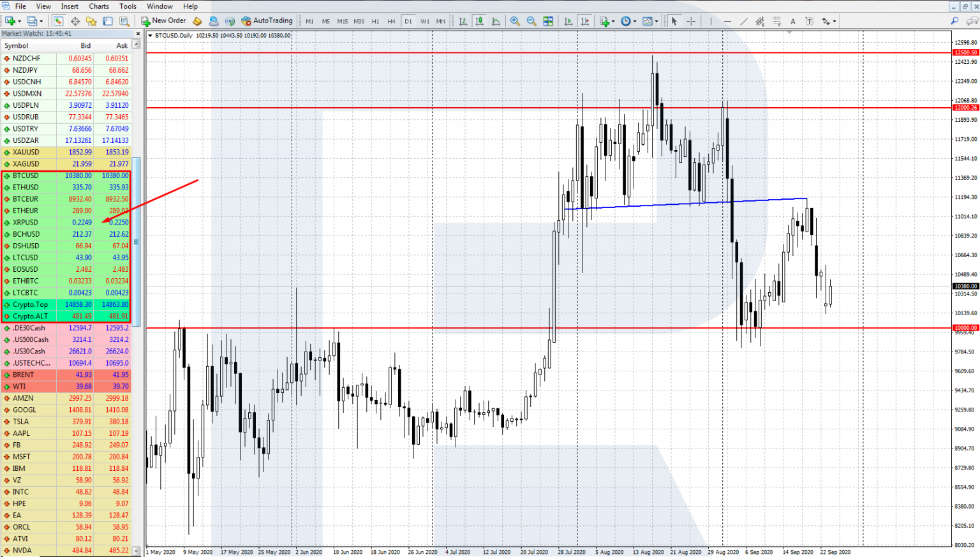Switch chart to W1 timeframe
This screenshot has width=980, height=557.
click(x=425, y=21)
